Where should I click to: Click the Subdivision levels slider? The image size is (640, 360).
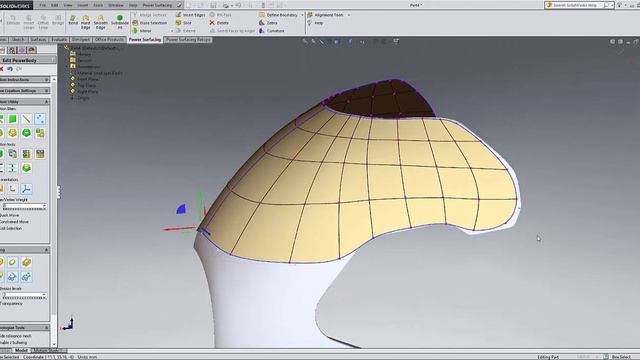tap(24, 295)
